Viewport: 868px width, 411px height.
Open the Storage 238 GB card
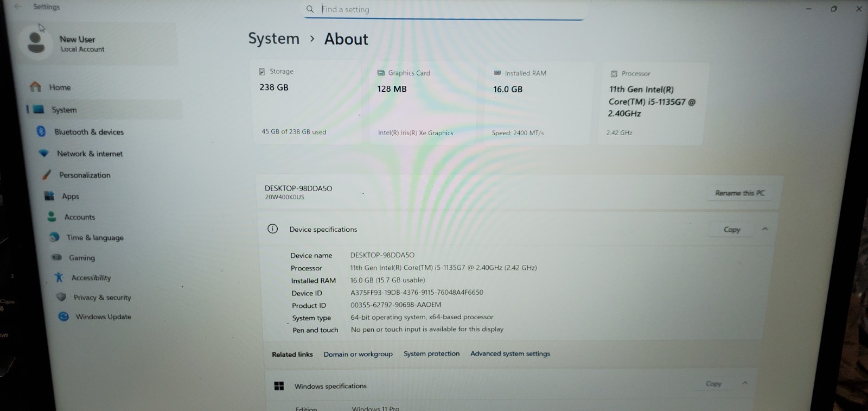[x=307, y=102]
